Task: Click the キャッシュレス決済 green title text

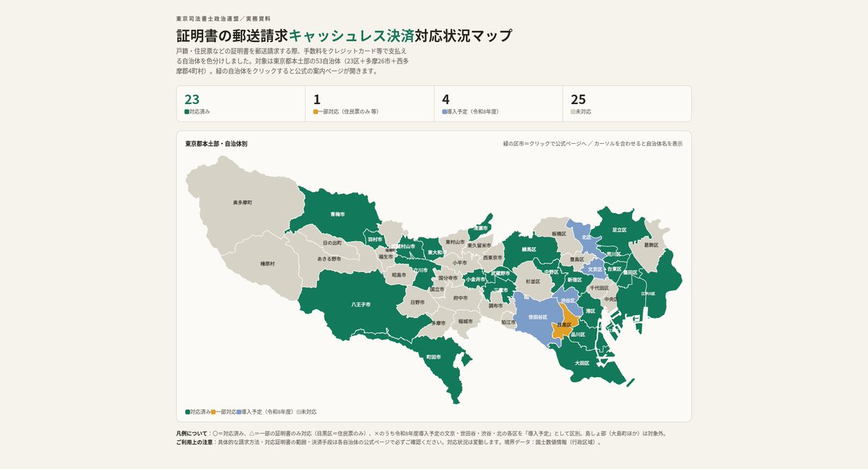Action: (352, 35)
